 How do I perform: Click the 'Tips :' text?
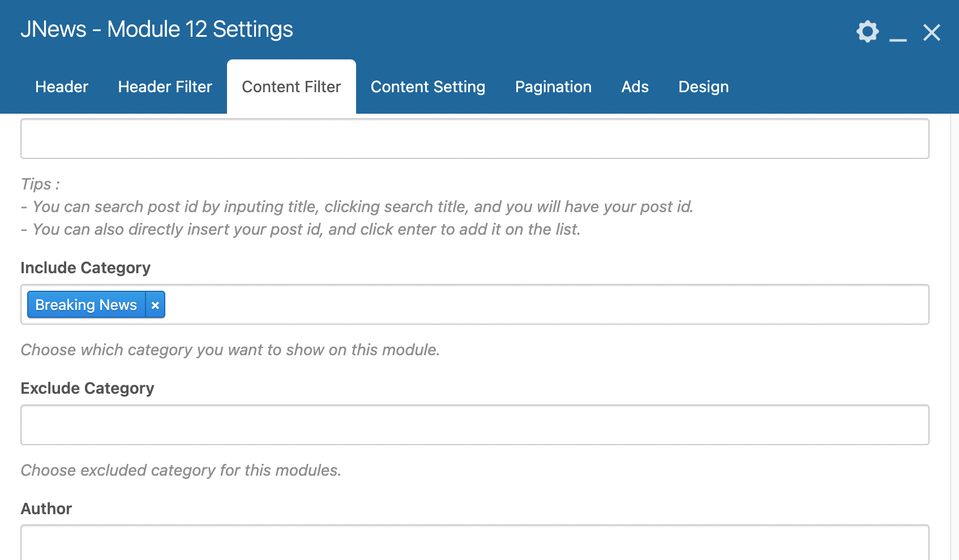coord(40,184)
